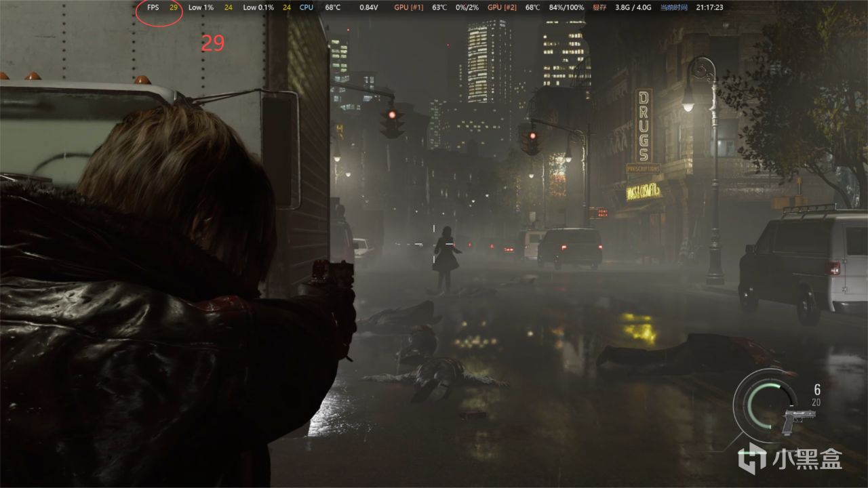868x488 pixels.
Task: Click the "Low 0.1%" label
Action: pos(258,7)
